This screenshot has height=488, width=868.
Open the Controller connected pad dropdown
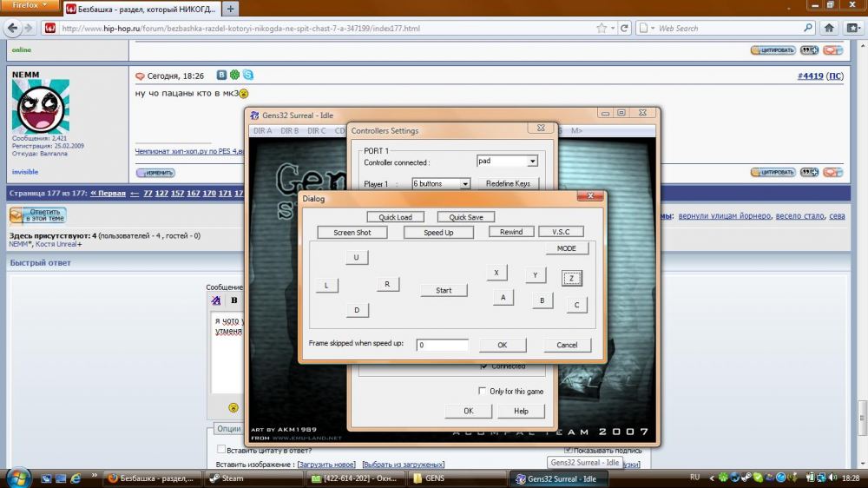[x=532, y=162]
